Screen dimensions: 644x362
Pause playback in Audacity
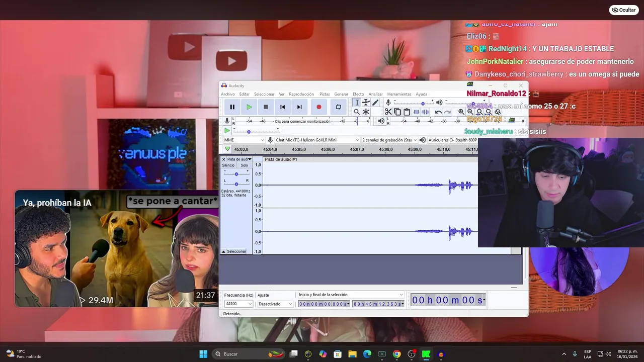click(232, 107)
